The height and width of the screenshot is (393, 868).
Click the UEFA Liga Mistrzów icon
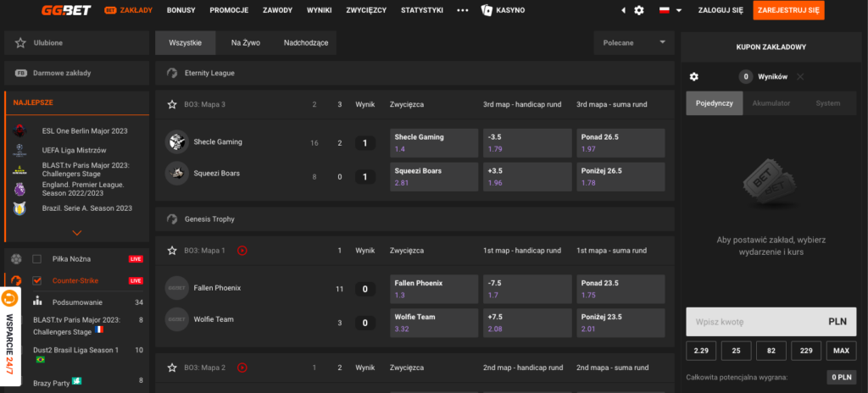click(19, 150)
